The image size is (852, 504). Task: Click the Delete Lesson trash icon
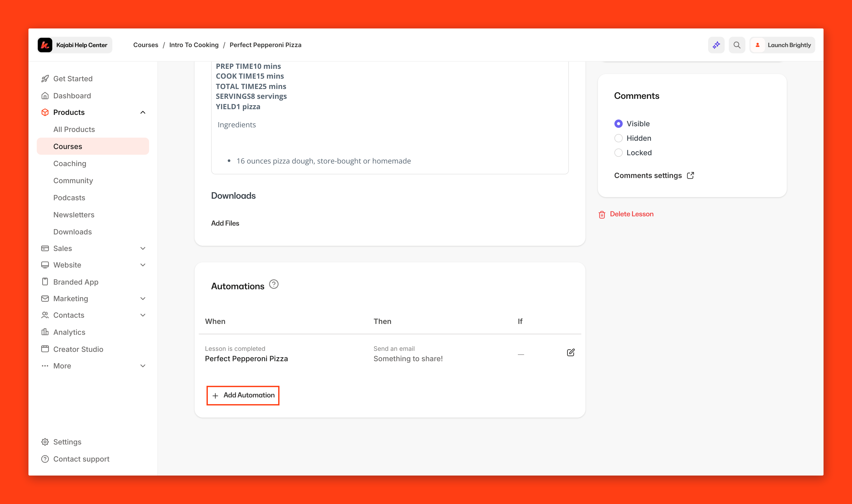(x=602, y=214)
